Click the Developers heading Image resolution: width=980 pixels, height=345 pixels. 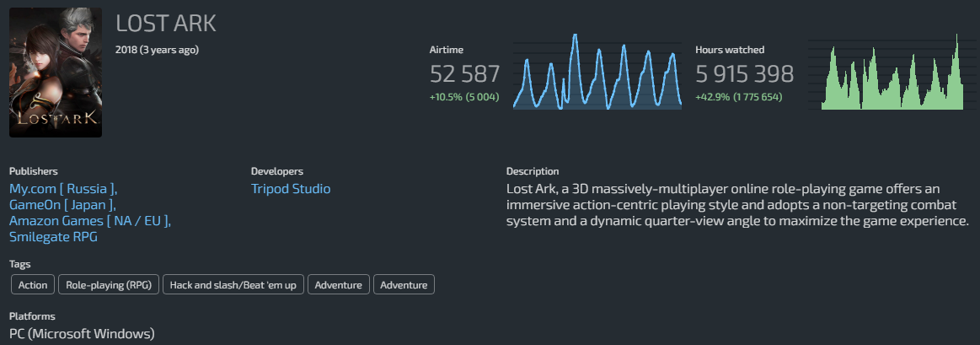[277, 171]
